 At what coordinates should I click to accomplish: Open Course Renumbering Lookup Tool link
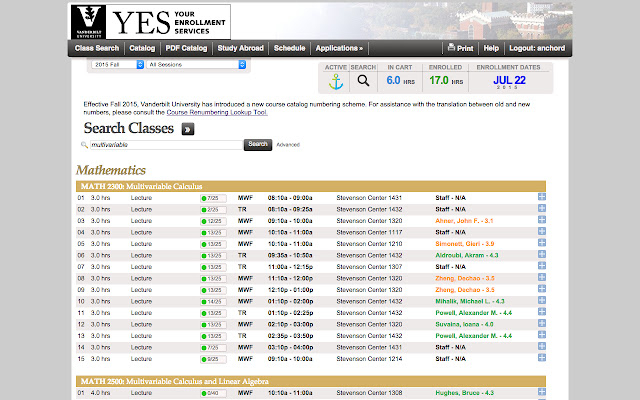pos(217,112)
